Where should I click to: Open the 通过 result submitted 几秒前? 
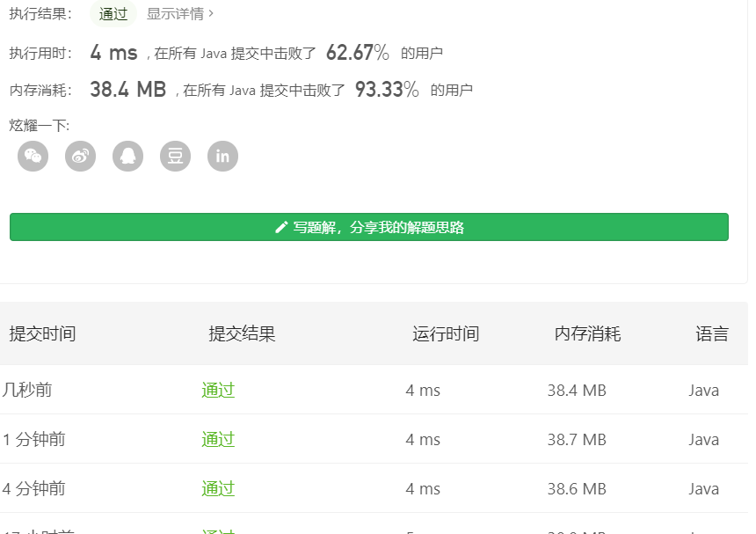[x=218, y=390]
